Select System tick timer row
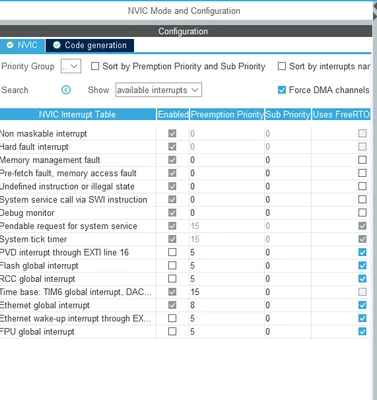This screenshot has width=377, height=400. tap(185, 239)
